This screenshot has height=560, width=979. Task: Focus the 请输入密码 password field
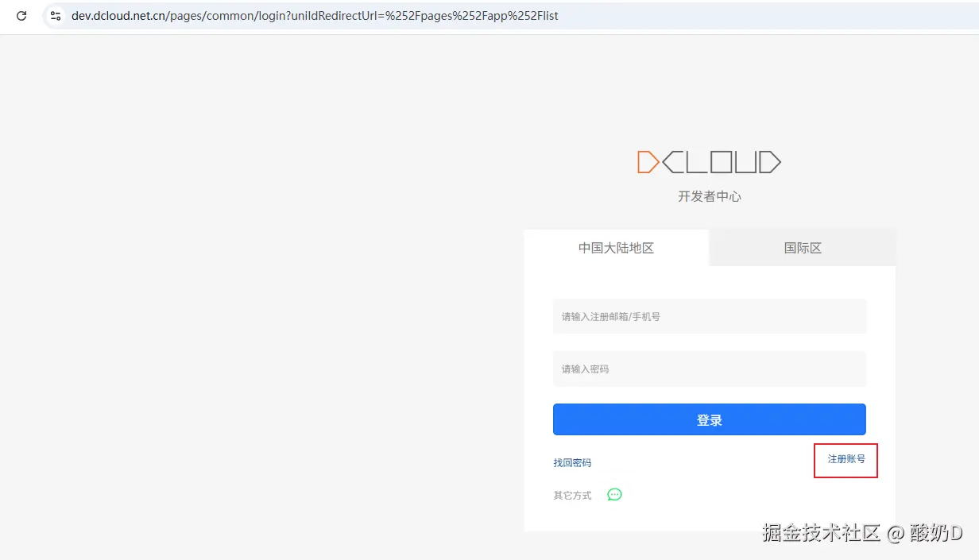710,369
